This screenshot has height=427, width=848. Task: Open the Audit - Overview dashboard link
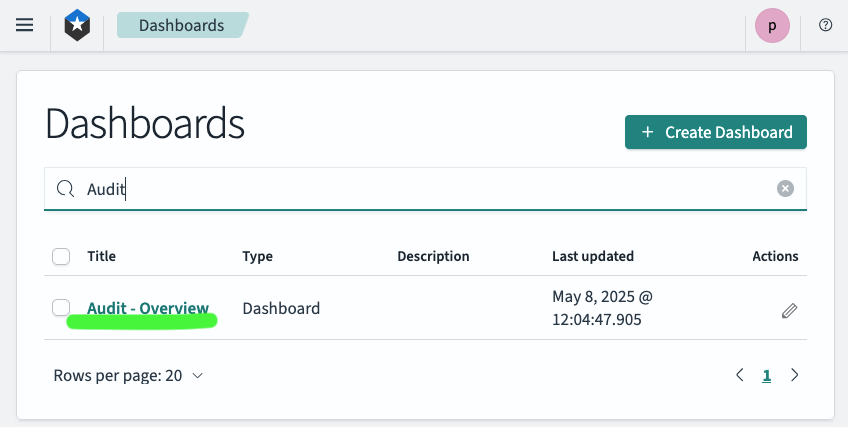click(x=148, y=308)
